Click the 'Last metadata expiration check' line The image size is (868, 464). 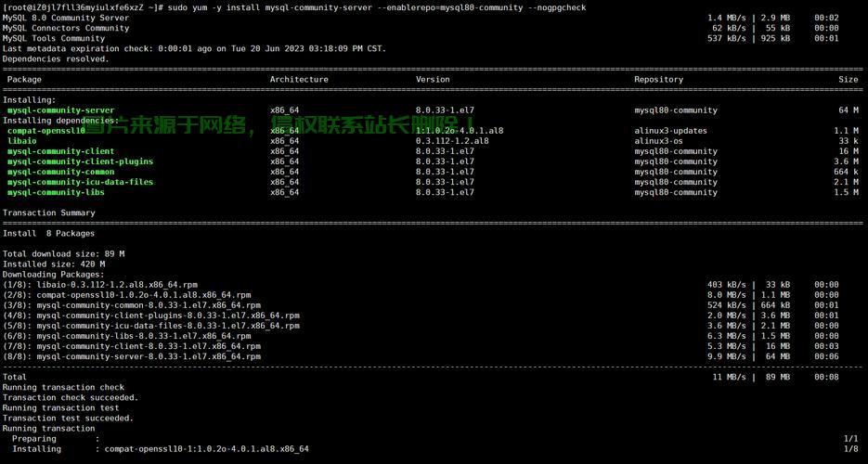pos(194,48)
